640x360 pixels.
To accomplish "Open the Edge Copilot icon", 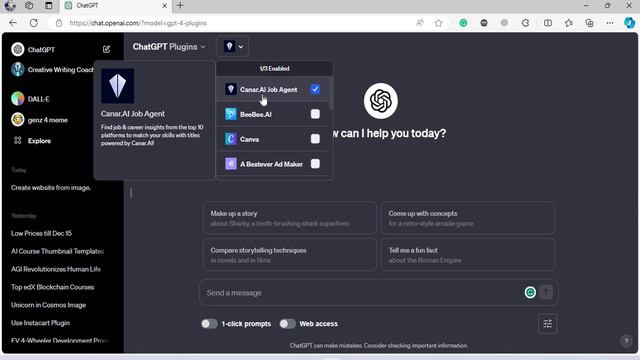I will (629, 23).
